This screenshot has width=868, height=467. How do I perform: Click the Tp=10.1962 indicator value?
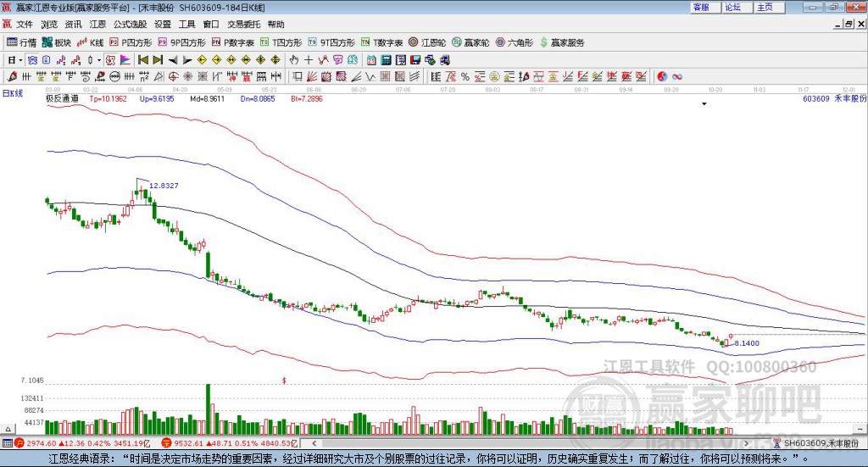click(x=108, y=98)
